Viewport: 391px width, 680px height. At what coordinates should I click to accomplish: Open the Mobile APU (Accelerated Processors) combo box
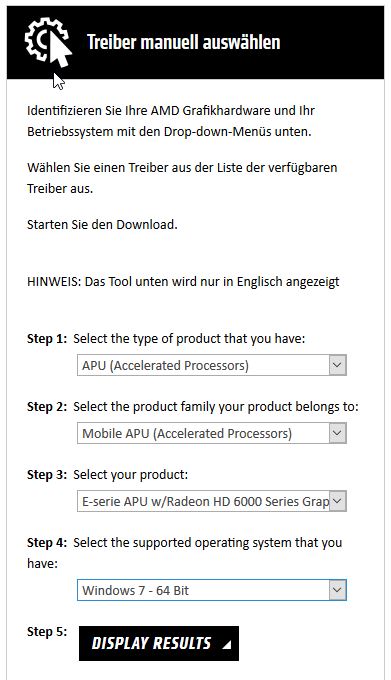[x=212, y=433]
